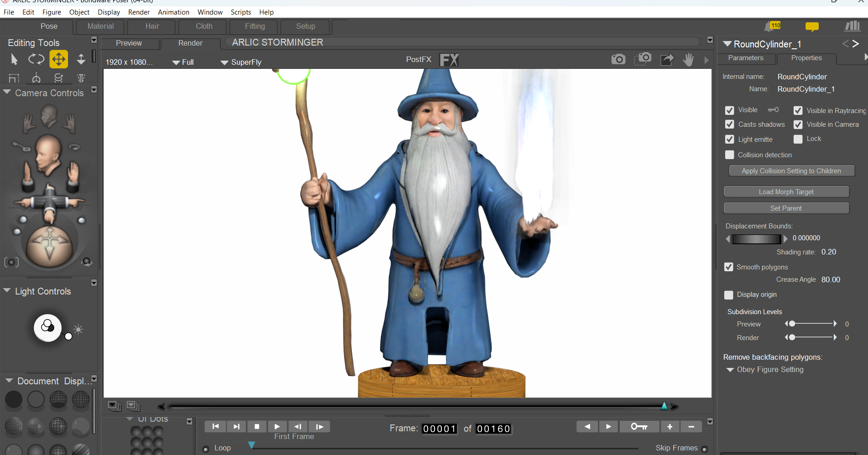The width and height of the screenshot is (868, 455).
Task: Toggle Visible in Raytracing checkbox
Action: pos(798,110)
